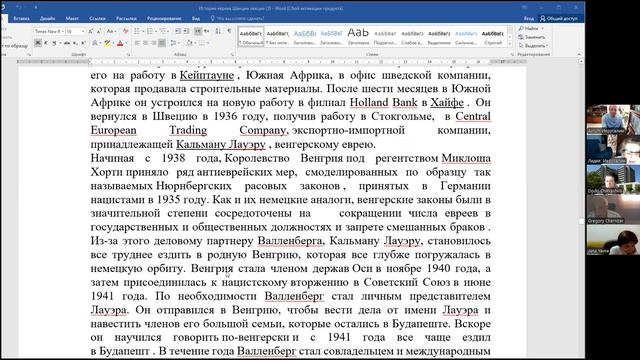640x360 pixels.
Task: Toggle bold formatting in the Font group
Action: (38, 43)
